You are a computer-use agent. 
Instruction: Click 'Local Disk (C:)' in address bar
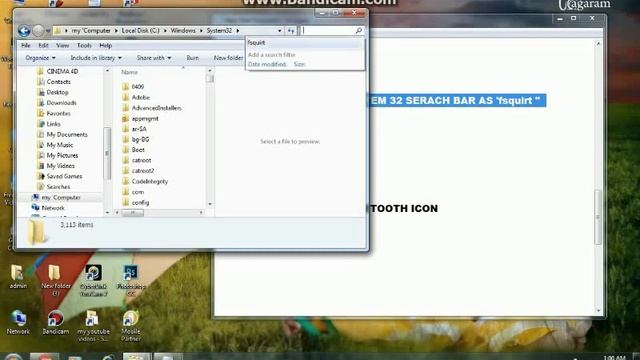pyautogui.click(x=140, y=31)
